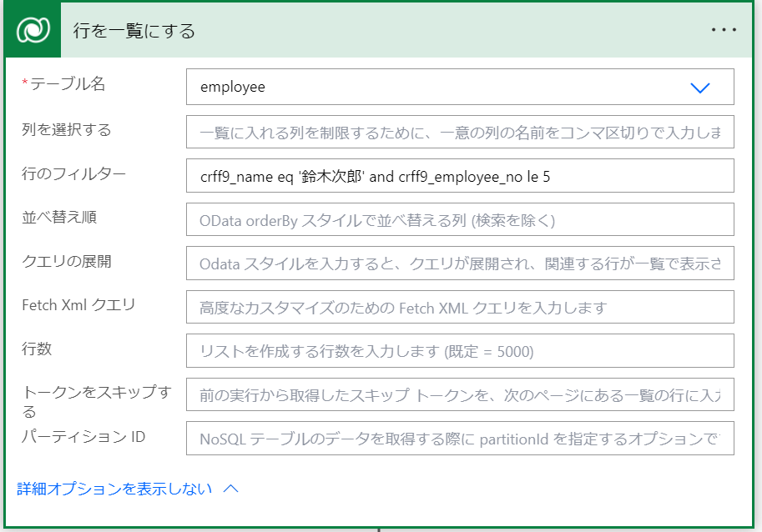Collapse advanced options with the up chevron
Screen dimensions: 762x532
tap(231, 489)
